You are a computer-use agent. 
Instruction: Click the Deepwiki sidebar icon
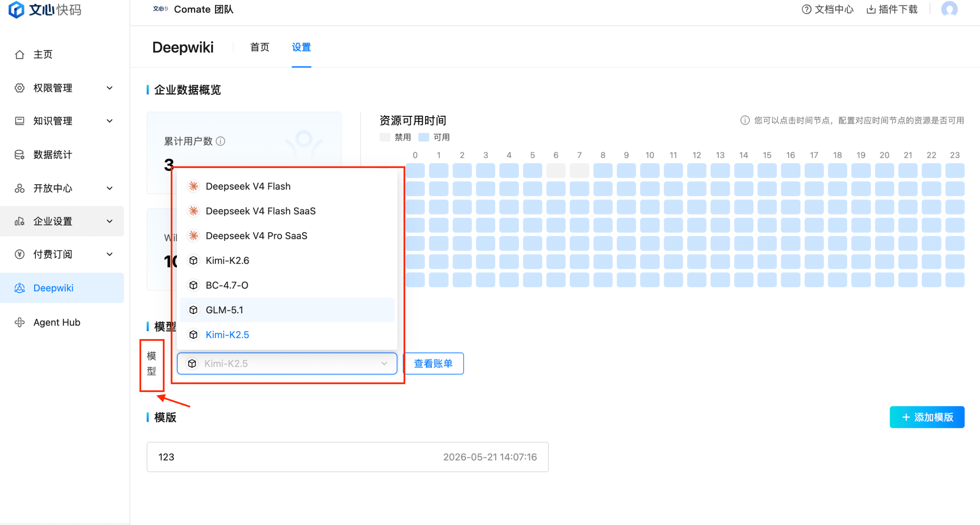tap(19, 288)
